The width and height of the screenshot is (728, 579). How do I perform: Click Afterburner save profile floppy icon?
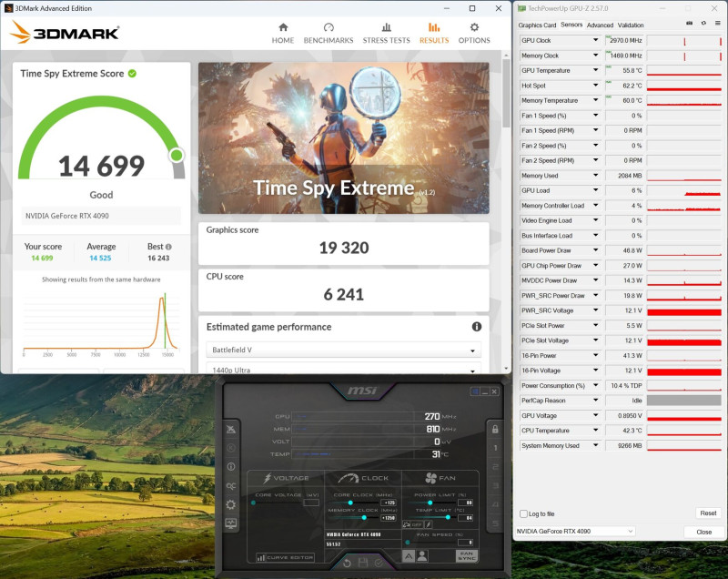[363, 564]
